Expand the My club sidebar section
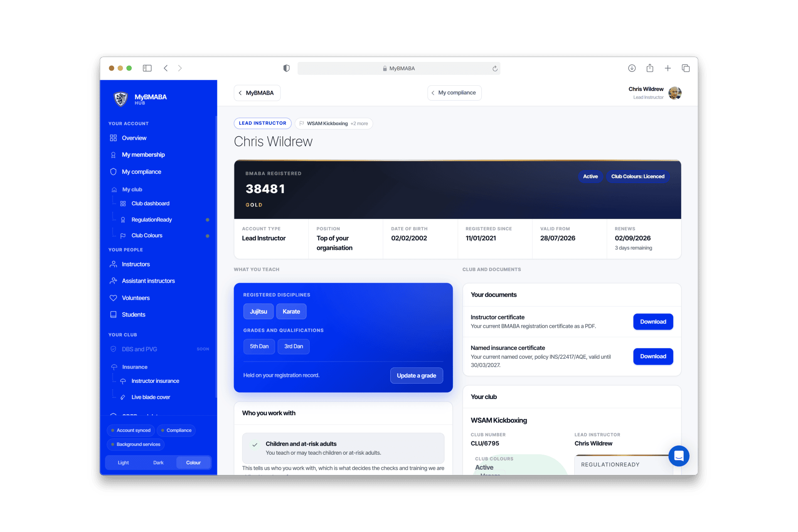Screen dimensions: 798x532 (x=132, y=190)
